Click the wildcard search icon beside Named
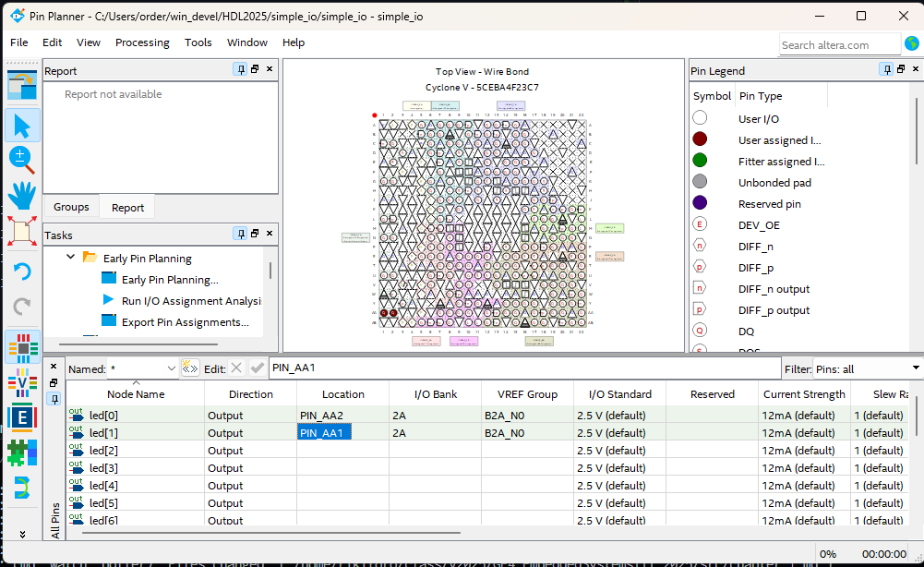Image resolution: width=924 pixels, height=567 pixels. (190, 368)
